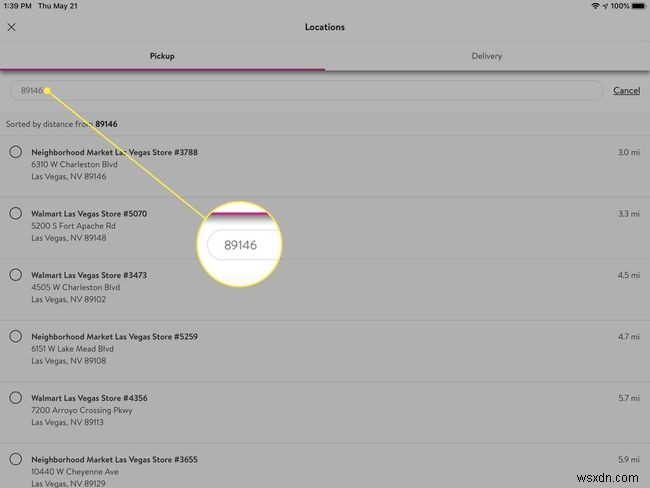This screenshot has height=488, width=650.
Task: Click the address 7200 Arroyo Crossing Pkwy
Action: [82, 410]
